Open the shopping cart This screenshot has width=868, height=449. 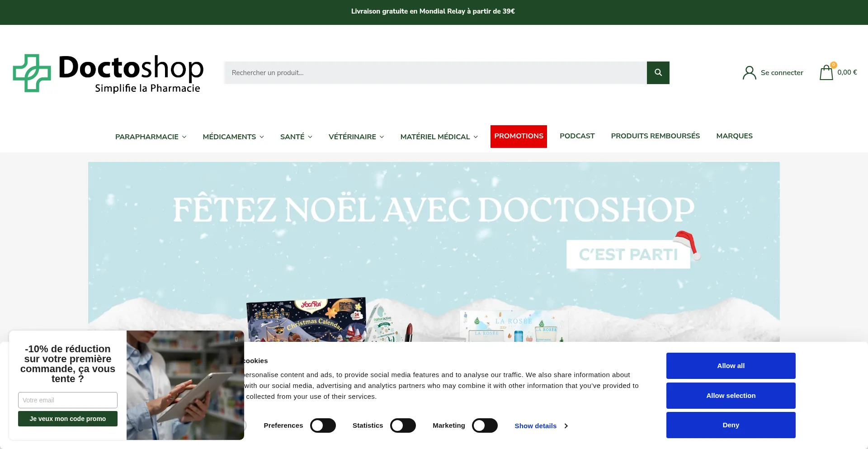(x=826, y=72)
